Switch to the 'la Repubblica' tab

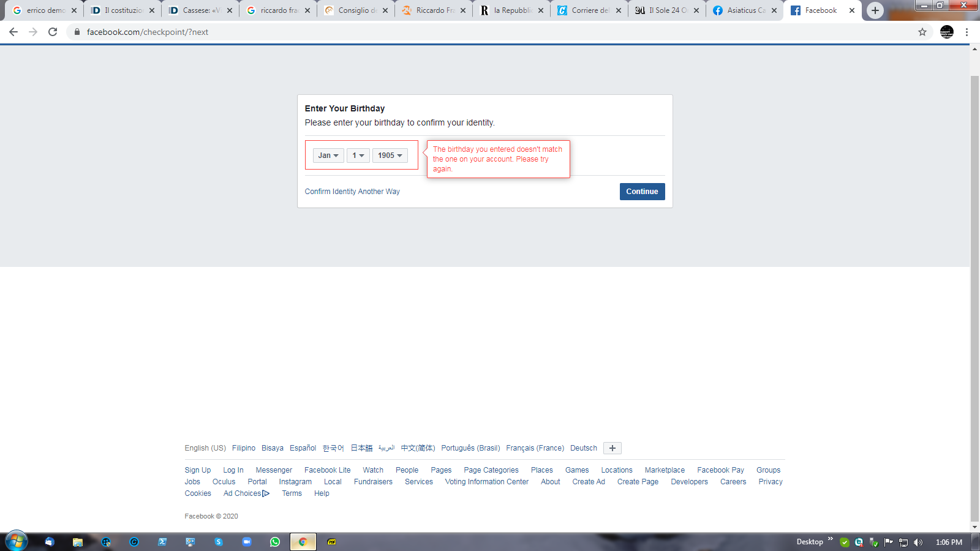(x=511, y=10)
